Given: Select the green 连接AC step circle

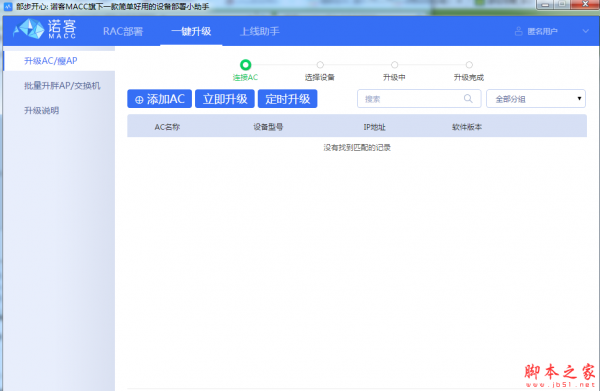Looking at the screenshot, I should pyautogui.click(x=245, y=65).
